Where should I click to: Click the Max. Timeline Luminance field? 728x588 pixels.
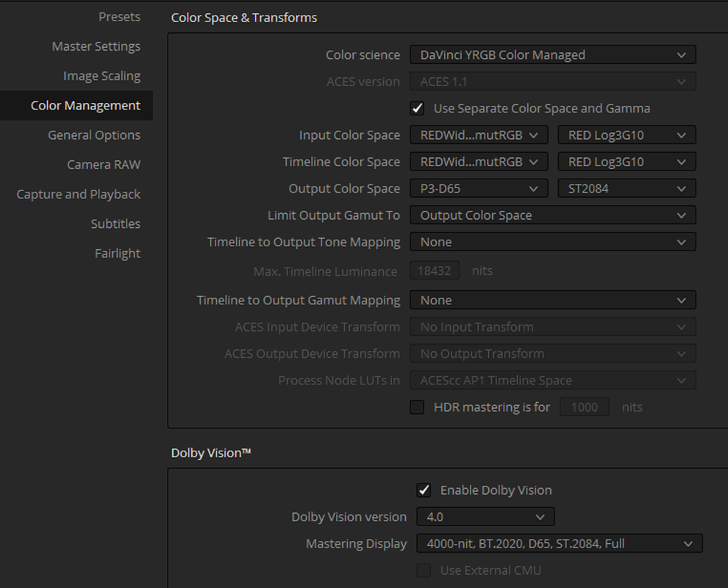435,270
